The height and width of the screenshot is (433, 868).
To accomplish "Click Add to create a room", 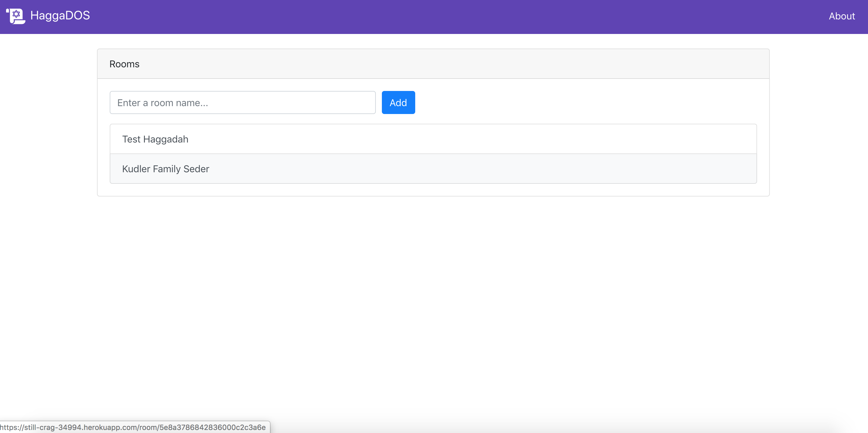I will click(398, 102).
